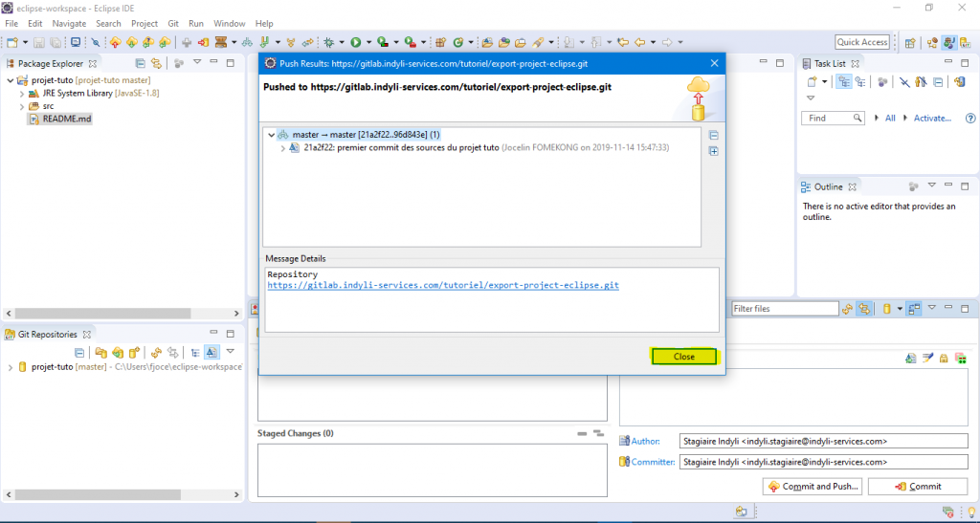This screenshot has height=523, width=980.
Task: Click the Amend previous commit icon
Action: click(x=911, y=358)
